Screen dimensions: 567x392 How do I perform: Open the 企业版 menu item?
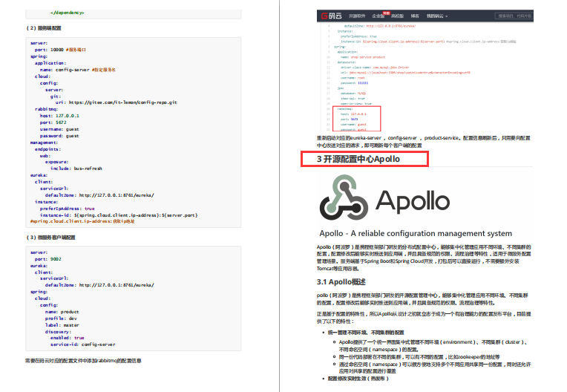click(x=378, y=16)
